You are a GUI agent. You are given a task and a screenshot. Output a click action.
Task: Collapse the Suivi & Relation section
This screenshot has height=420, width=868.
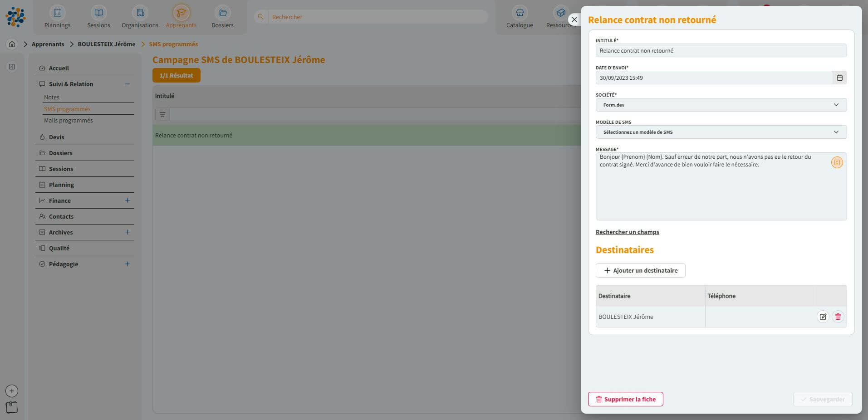128,84
